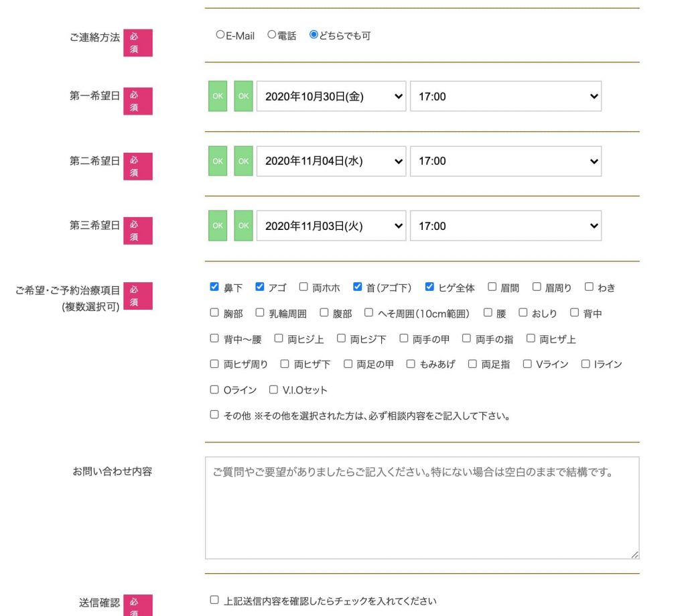
Task: Click the resize handle of the inquiry textarea
Action: 634,554
